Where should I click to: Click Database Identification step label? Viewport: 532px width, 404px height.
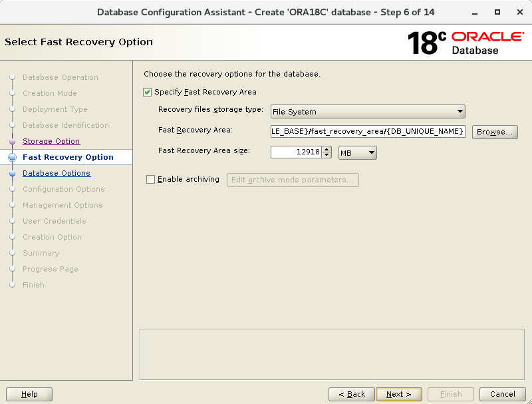coord(66,125)
